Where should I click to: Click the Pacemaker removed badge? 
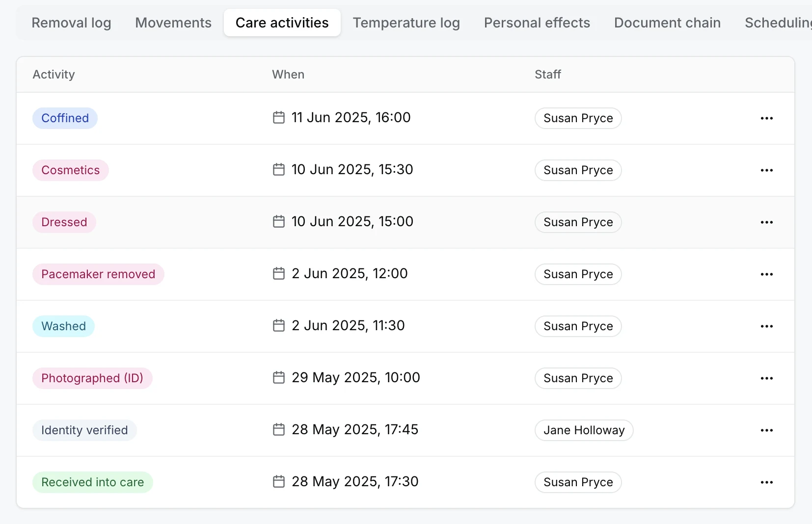tap(98, 274)
